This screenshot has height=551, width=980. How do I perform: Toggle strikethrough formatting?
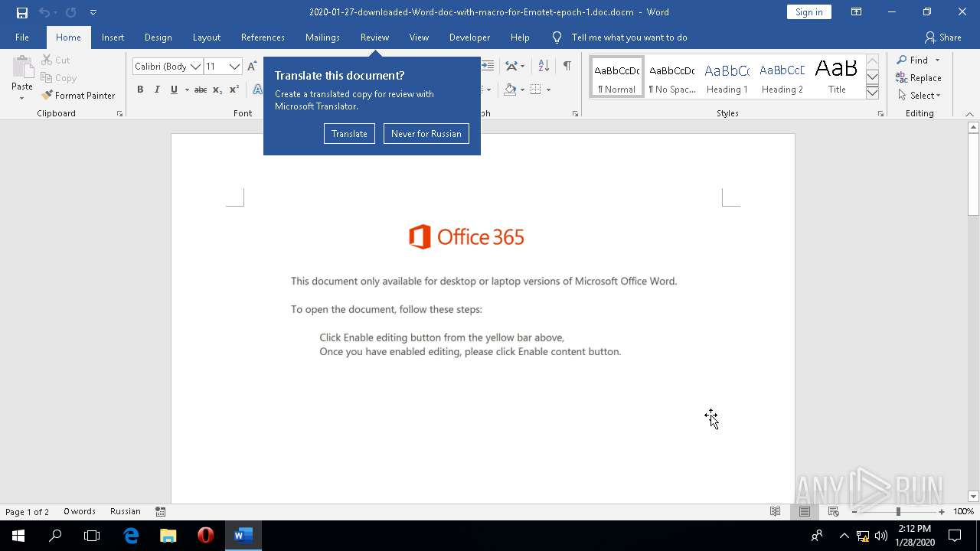[x=201, y=90]
